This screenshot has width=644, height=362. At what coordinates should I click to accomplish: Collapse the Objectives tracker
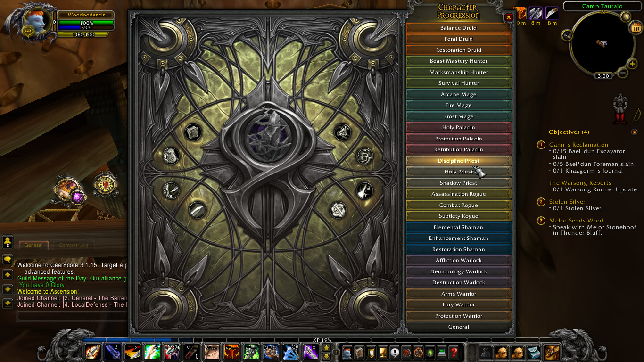pos(635,132)
